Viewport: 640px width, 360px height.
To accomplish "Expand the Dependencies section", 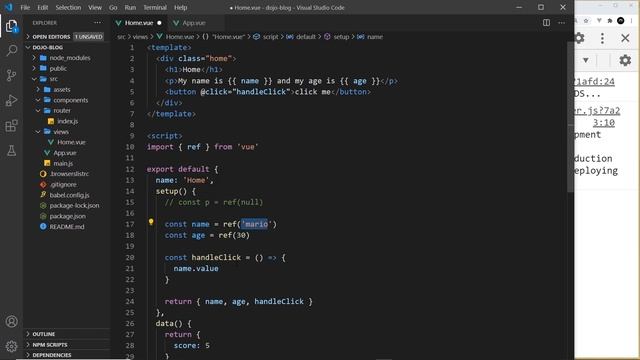I will (x=67, y=355).
